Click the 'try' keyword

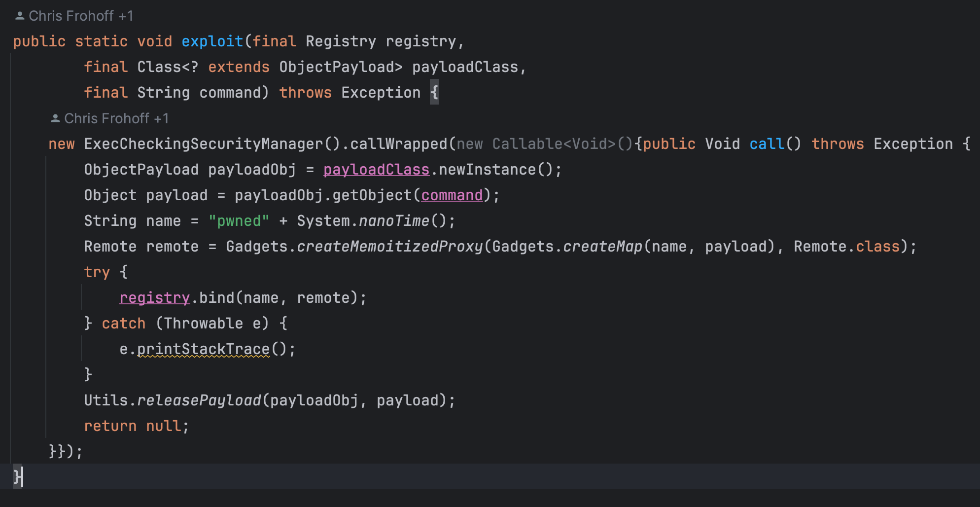tap(97, 272)
